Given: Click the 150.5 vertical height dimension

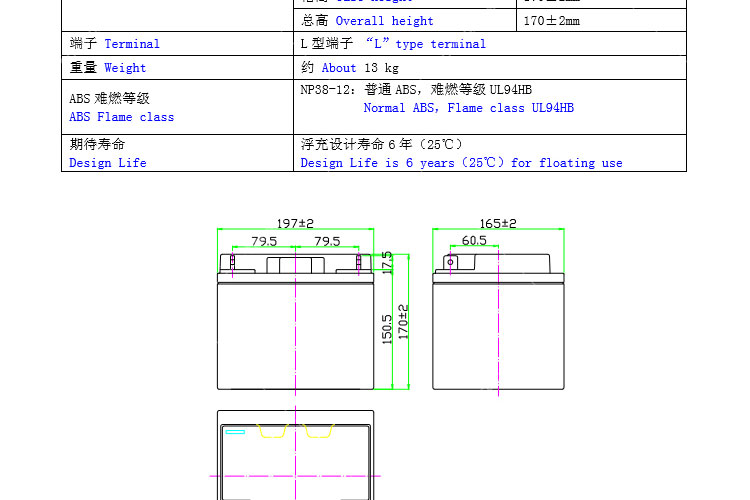Looking at the screenshot, I should [x=387, y=330].
